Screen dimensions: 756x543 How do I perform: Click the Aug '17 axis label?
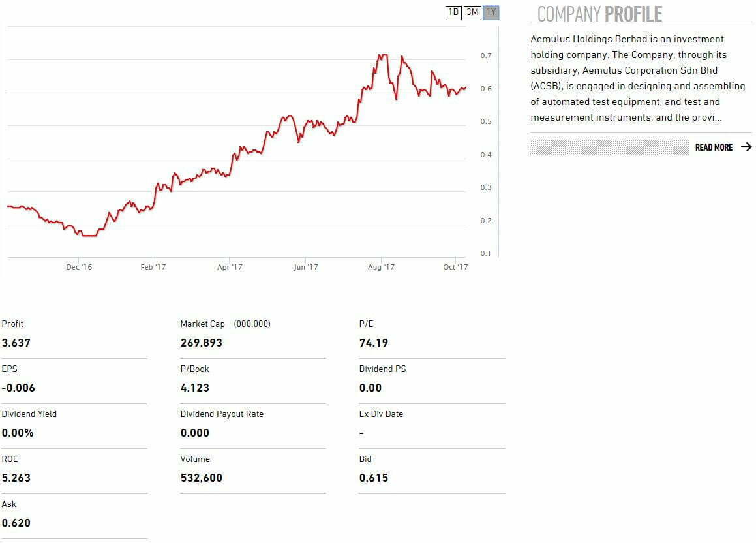[381, 267]
